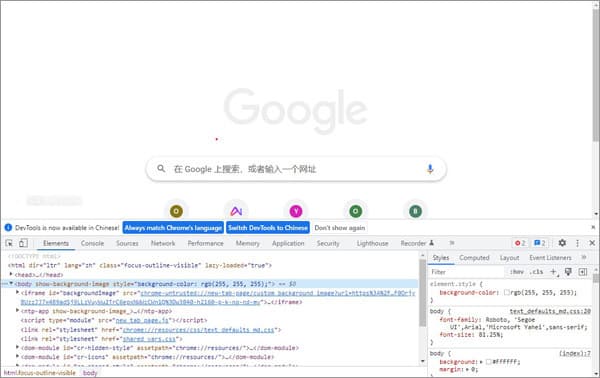The width and height of the screenshot is (600, 378).
Task: Open the new_tab_page.js script link
Action: pos(142,320)
